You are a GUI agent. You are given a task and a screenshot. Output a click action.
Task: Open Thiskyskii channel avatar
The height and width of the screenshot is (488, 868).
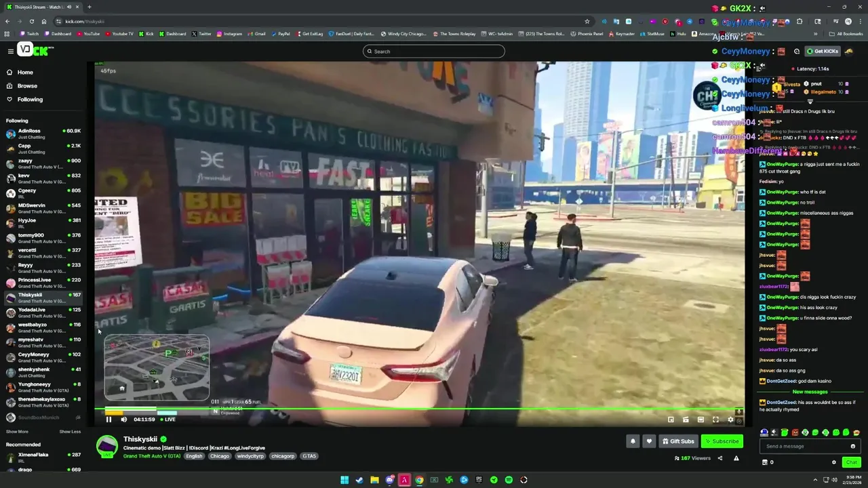tap(107, 447)
